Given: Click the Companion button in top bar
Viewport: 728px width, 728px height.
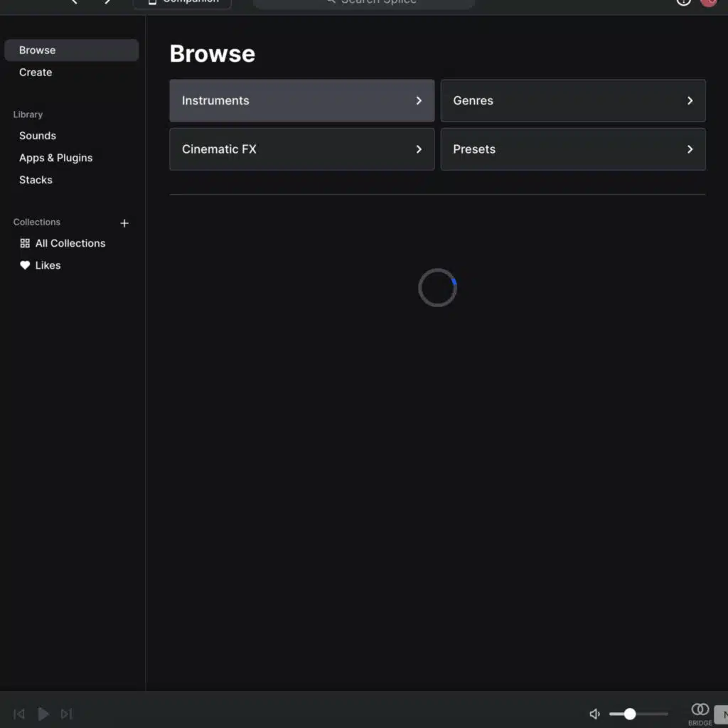Looking at the screenshot, I should [182, 3].
